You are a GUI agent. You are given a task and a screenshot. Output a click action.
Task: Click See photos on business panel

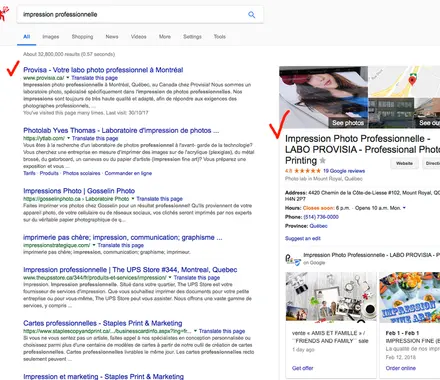click(348, 123)
